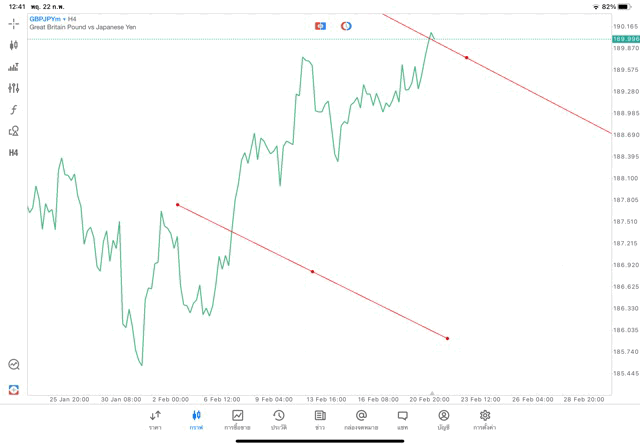Switch to the การซื้อขาย (Trade) tab
The width and height of the screenshot is (640, 447).
[237, 419]
